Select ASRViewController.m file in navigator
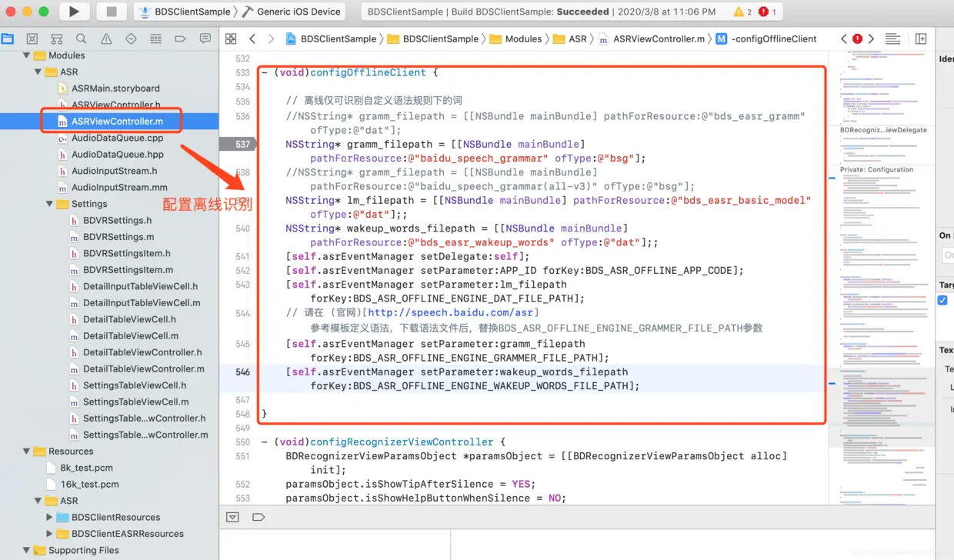 coord(117,122)
